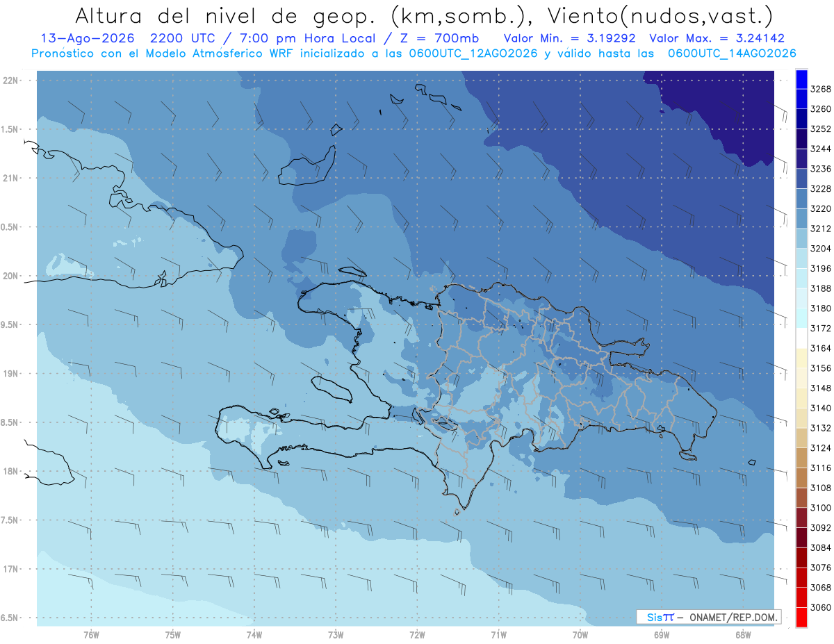
Task: Click the "19N" latitude label
Action: [x=10, y=373]
